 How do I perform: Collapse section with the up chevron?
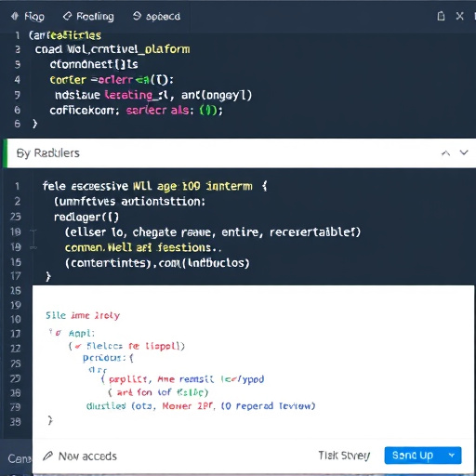445,153
